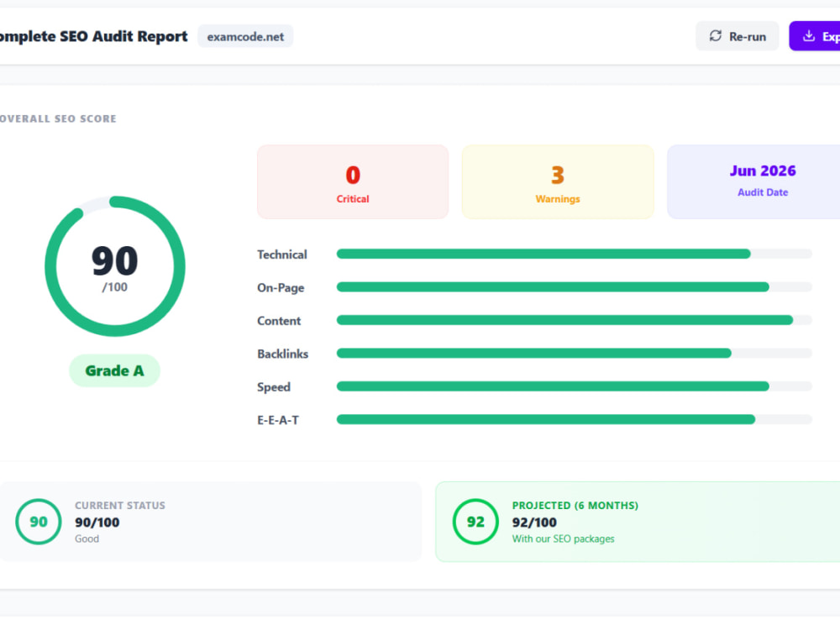Click the purple Export button
The height and width of the screenshot is (630, 840).
click(814, 36)
